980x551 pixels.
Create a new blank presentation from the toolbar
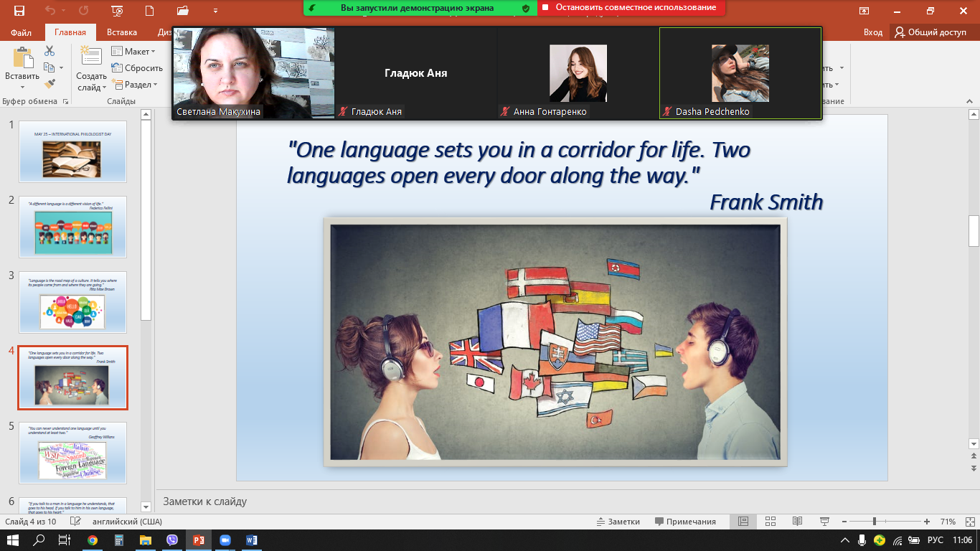[x=149, y=11]
